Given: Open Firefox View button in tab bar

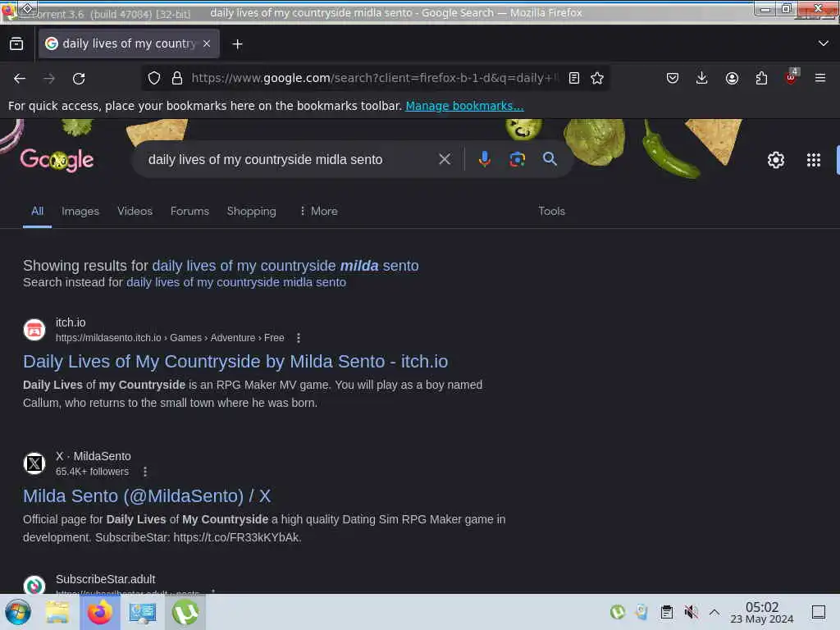Looking at the screenshot, I should coord(16,44).
